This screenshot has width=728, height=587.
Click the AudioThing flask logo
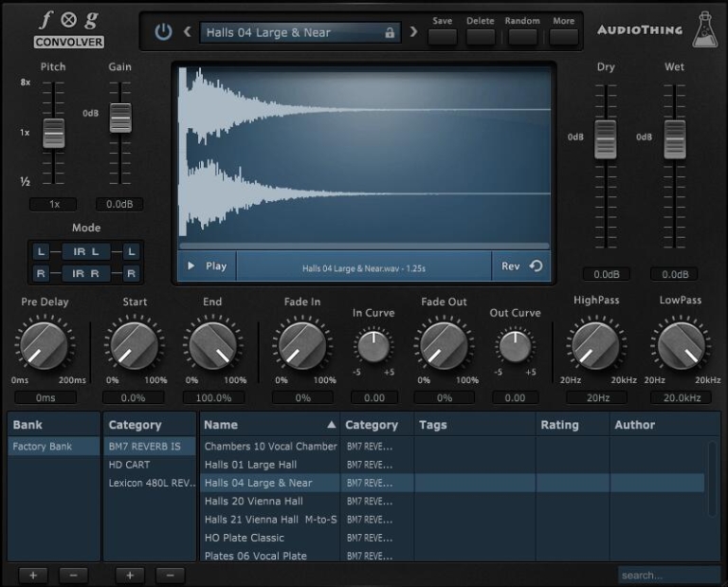705,30
